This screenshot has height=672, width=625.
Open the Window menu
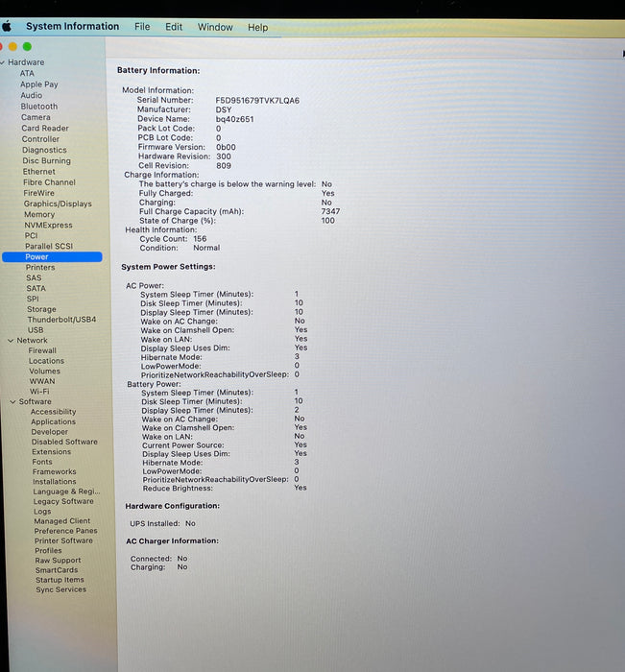click(215, 27)
